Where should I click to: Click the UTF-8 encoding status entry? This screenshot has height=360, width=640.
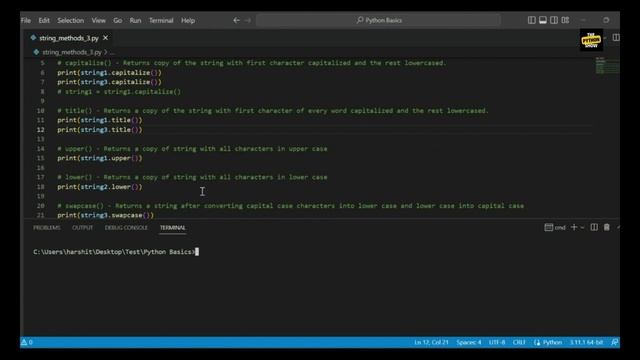click(x=497, y=342)
